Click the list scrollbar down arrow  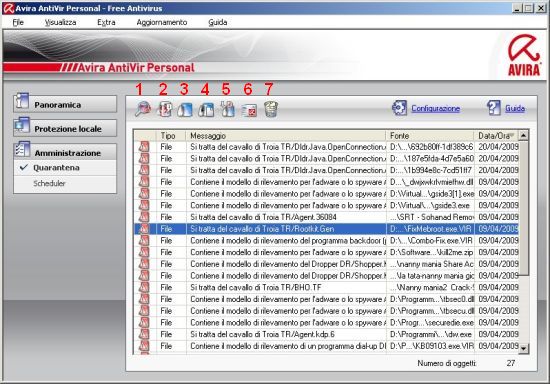click(523, 348)
